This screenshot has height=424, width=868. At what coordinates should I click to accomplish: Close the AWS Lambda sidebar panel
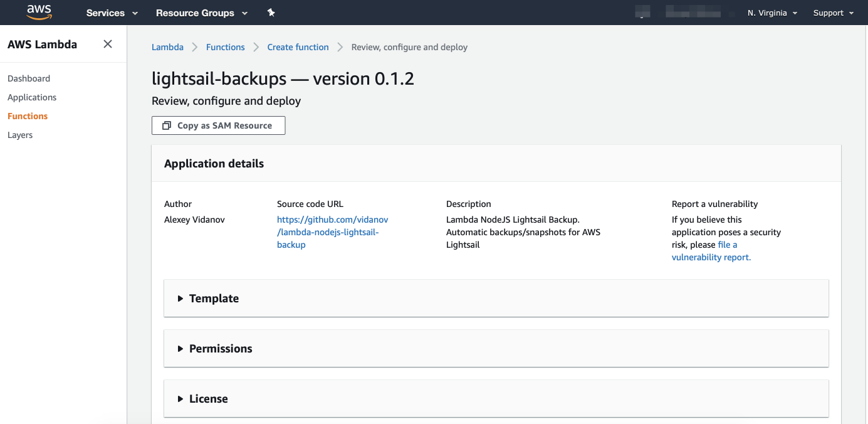pos(108,44)
